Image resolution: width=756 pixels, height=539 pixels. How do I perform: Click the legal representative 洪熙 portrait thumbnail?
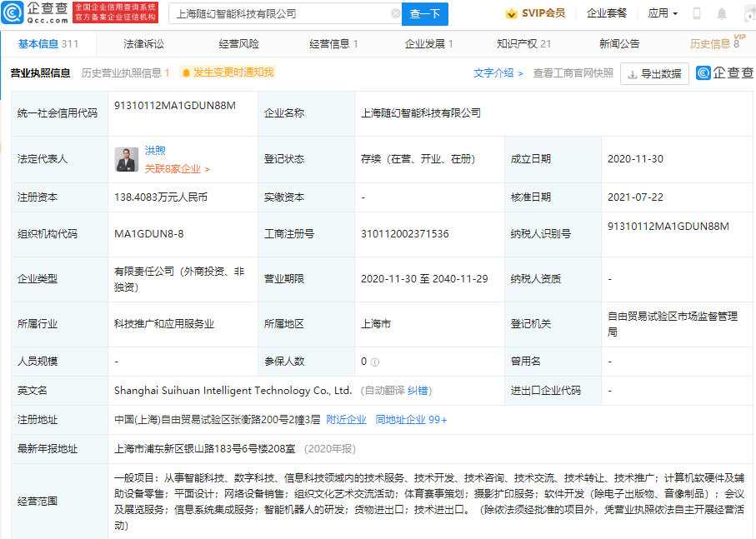(127, 159)
